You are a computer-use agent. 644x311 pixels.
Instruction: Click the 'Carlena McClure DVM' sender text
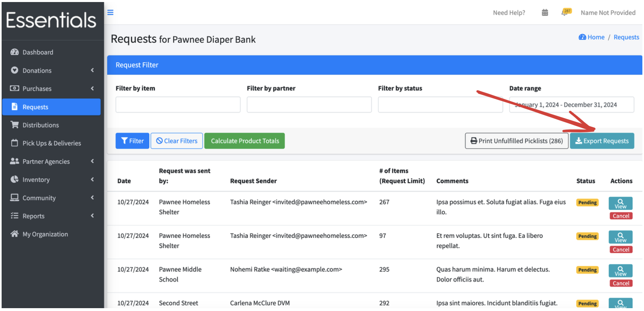[x=260, y=303]
